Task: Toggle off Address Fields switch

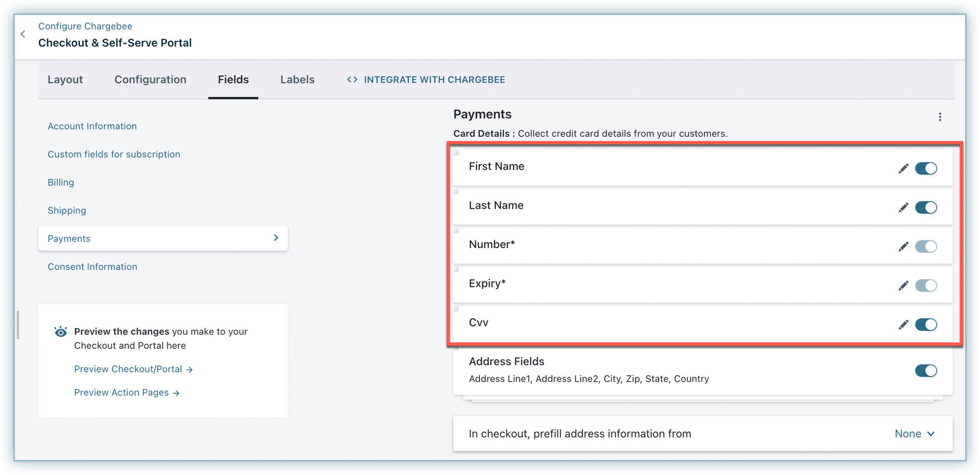Action: point(926,371)
